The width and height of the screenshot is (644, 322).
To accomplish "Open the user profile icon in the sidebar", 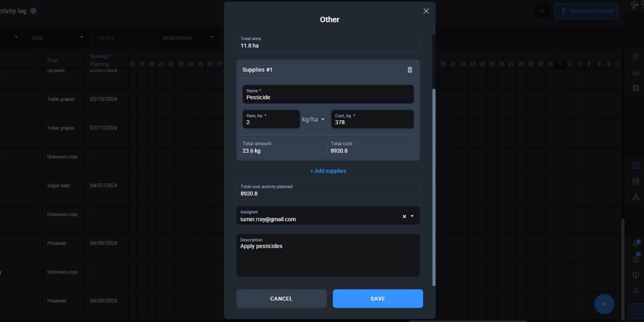I will 636,291.
